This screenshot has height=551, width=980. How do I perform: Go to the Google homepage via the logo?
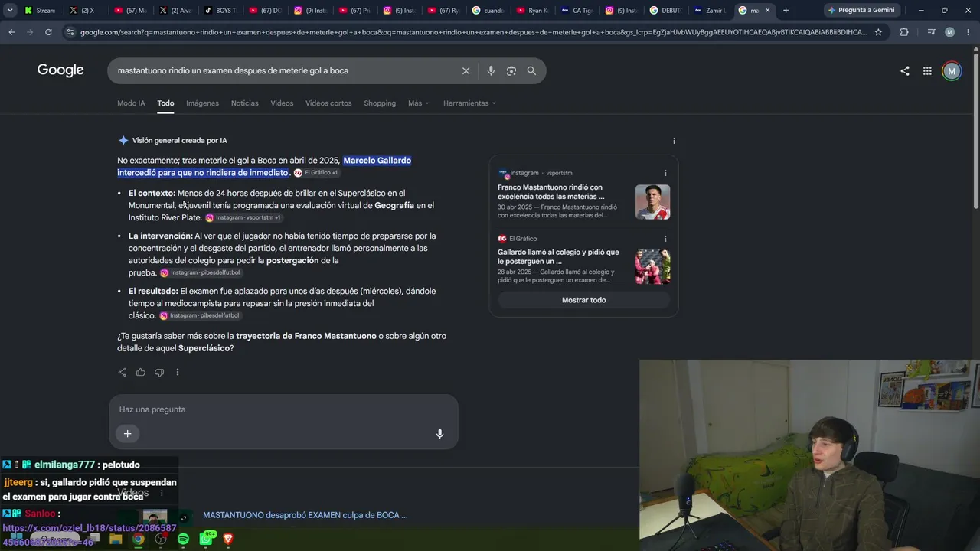[60, 70]
